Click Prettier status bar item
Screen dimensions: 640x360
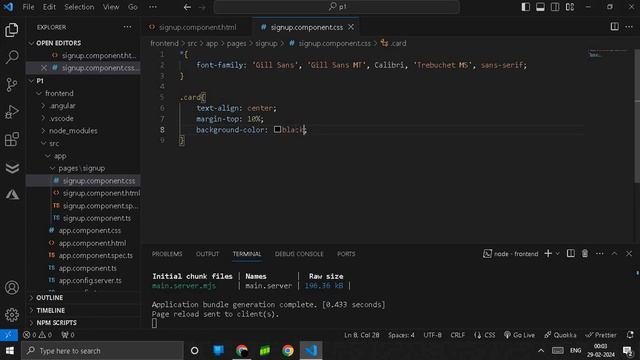point(601,335)
